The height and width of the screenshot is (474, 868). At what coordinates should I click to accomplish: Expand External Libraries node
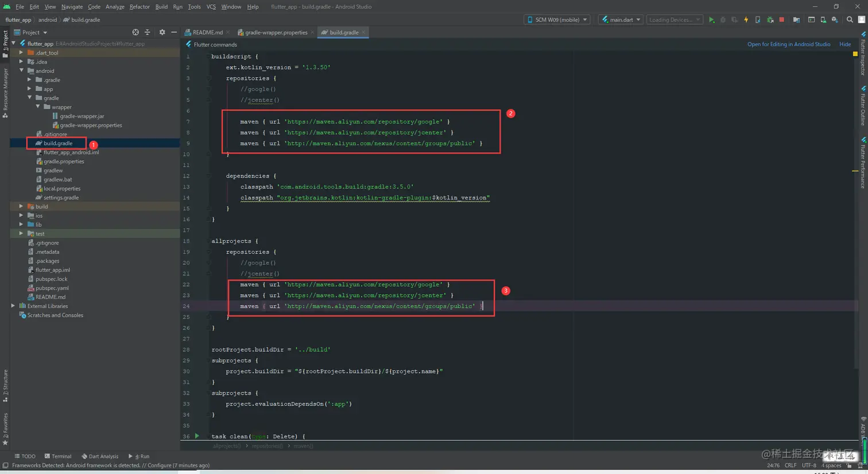pyautogui.click(x=13, y=306)
